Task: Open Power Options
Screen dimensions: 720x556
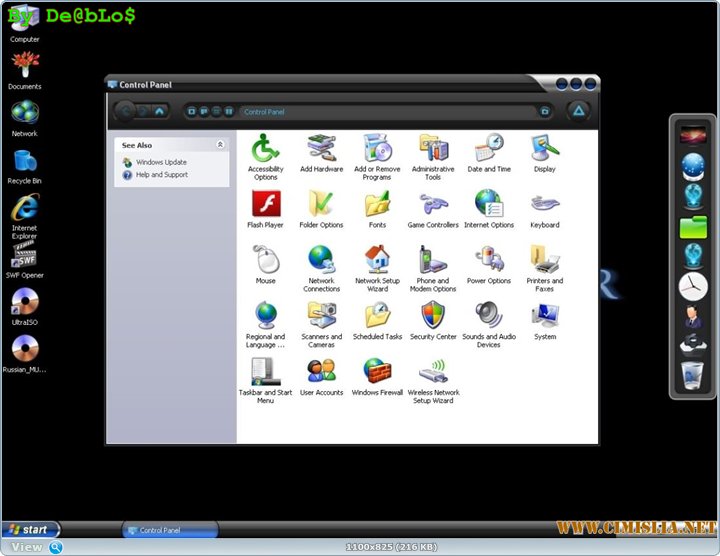Action: point(489,262)
